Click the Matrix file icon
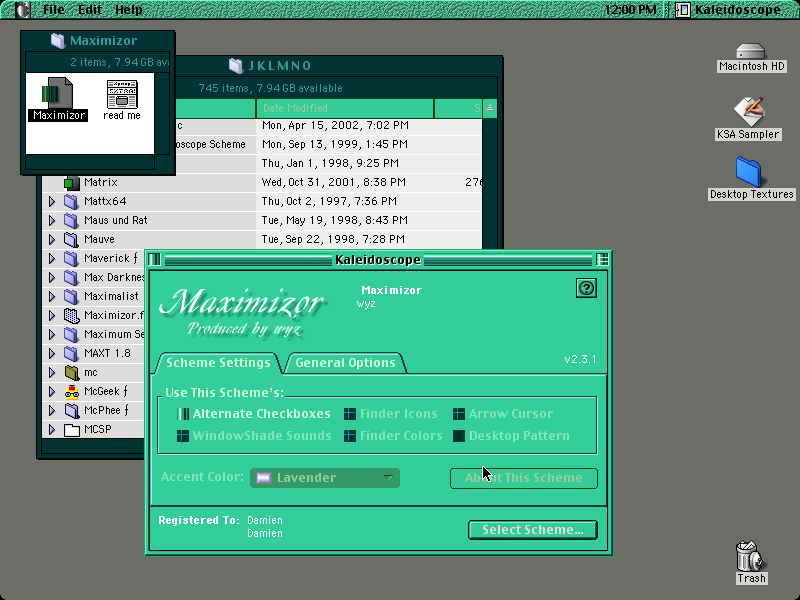 72,183
